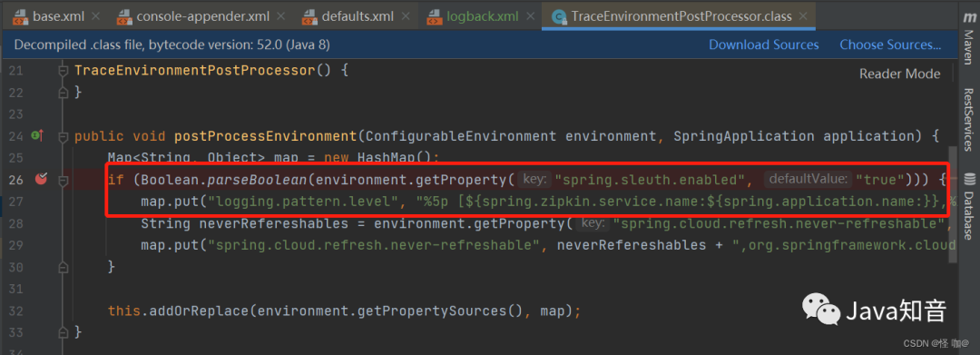Click the defaults.xml file icon in tab
The width and height of the screenshot is (980, 355).
(x=310, y=17)
